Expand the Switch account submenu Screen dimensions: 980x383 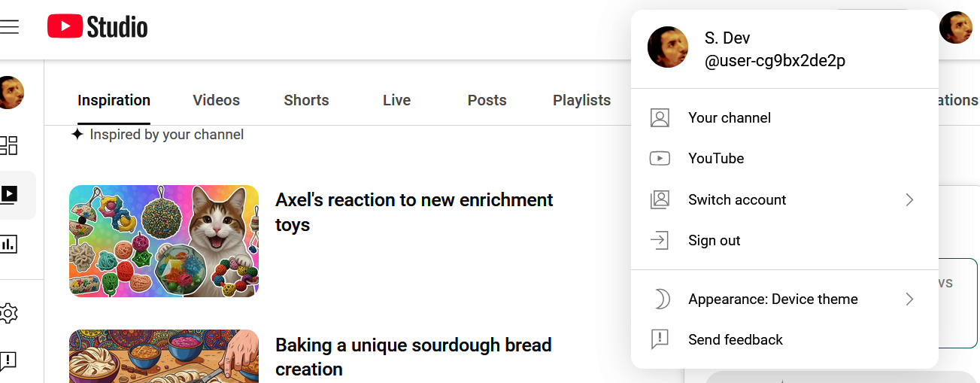pos(782,199)
